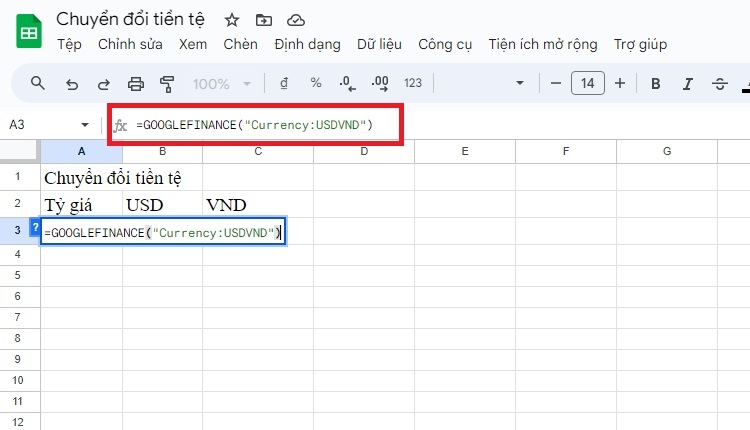View cloud save status icon
This screenshot has height=430, width=750.
pyautogui.click(x=296, y=20)
